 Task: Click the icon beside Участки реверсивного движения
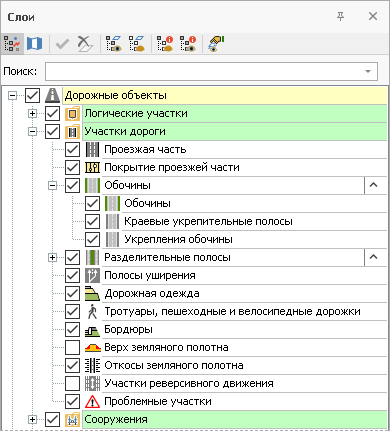(x=92, y=383)
